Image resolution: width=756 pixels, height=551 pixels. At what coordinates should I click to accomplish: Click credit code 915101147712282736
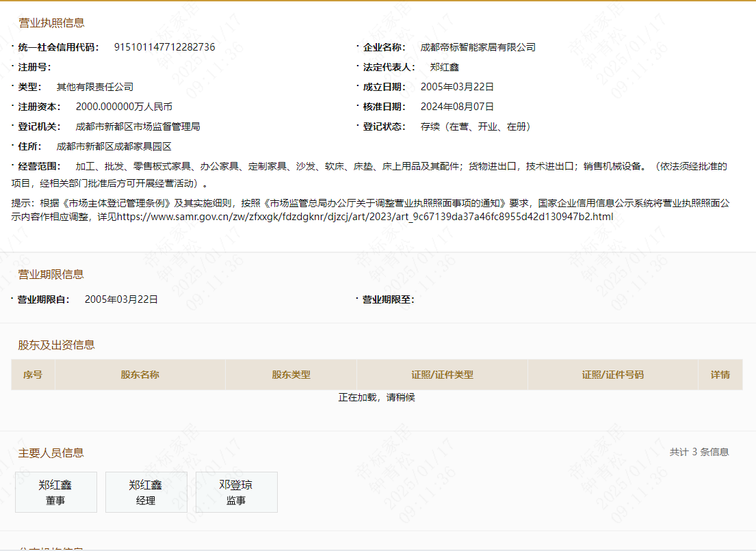point(164,47)
